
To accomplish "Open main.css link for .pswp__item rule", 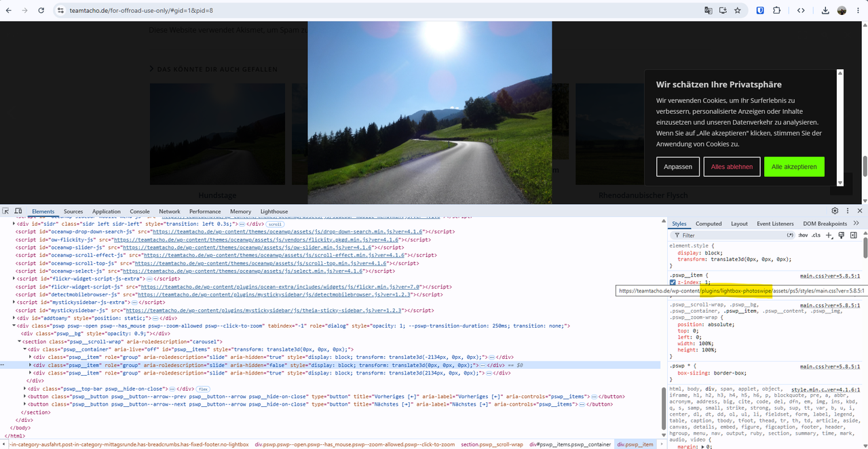I will click(830, 276).
